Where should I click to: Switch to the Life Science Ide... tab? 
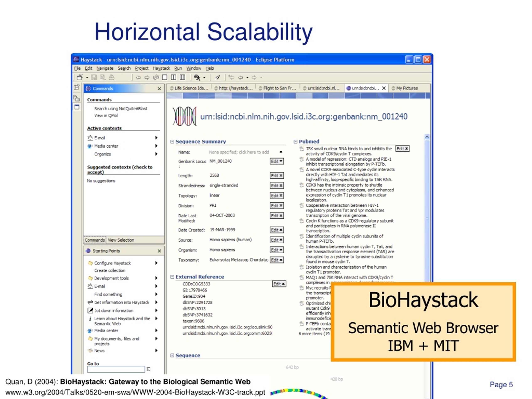point(189,88)
